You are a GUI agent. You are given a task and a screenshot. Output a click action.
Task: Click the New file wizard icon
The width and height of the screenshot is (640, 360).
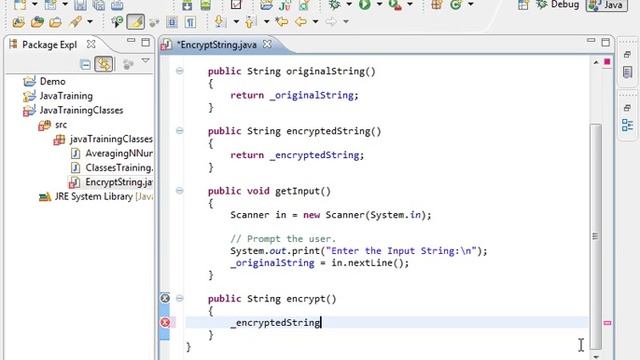pos(20,4)
